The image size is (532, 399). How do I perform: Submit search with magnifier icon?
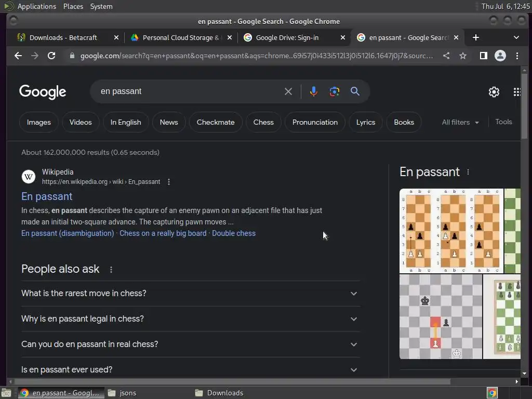355,91
